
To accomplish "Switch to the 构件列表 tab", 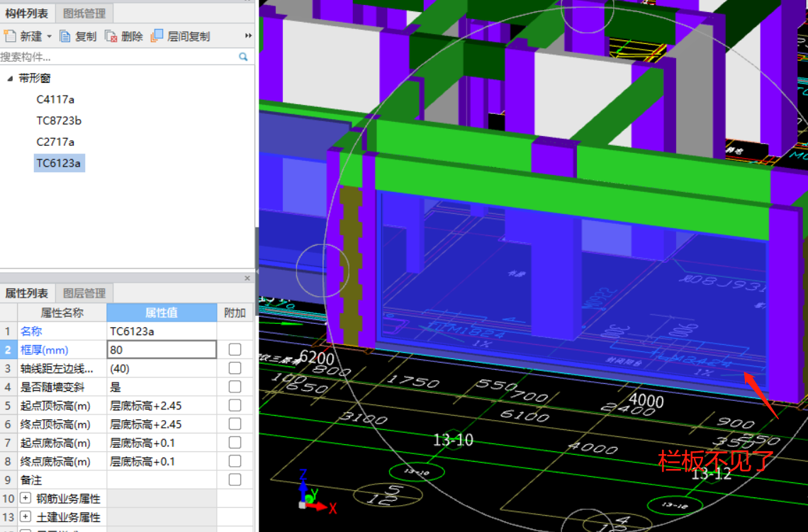I will (27, 13).
